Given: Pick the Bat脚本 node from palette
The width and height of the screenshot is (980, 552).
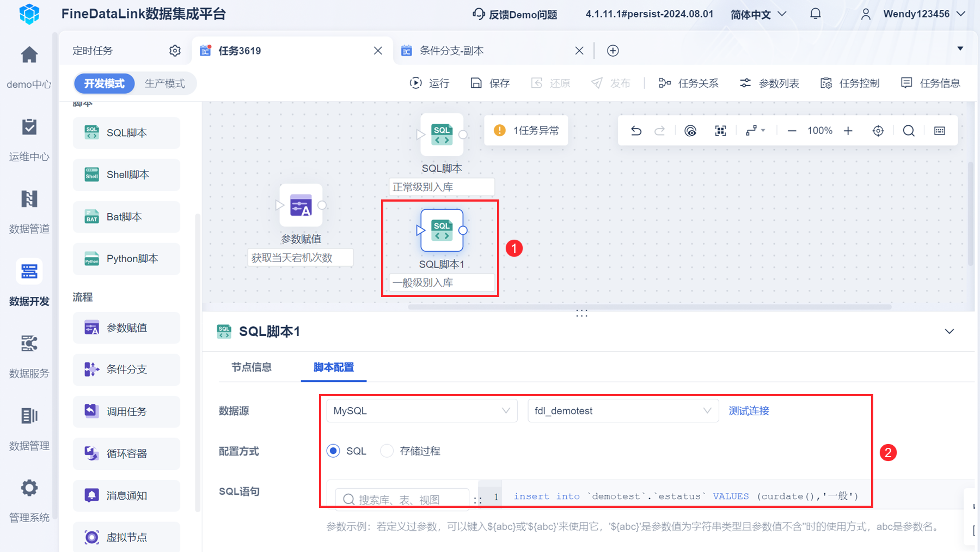Looking at the screenshot, I should (126, 217).
